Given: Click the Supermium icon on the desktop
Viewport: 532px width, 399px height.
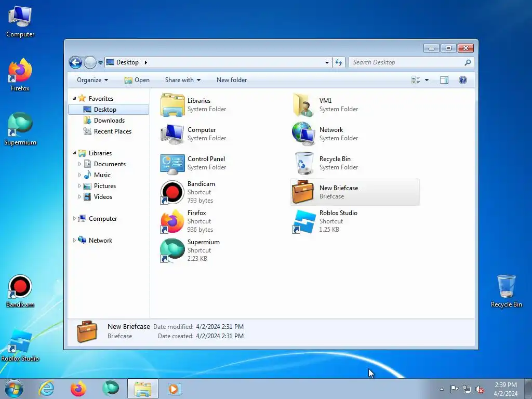Looking at the screenshot, I should tap(20, 129).
